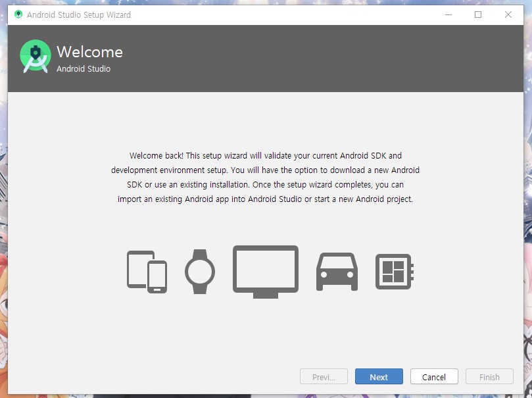Viewport: 532px width, 398px height.
Task: Click the disabled Previous button
Action: 324,377
